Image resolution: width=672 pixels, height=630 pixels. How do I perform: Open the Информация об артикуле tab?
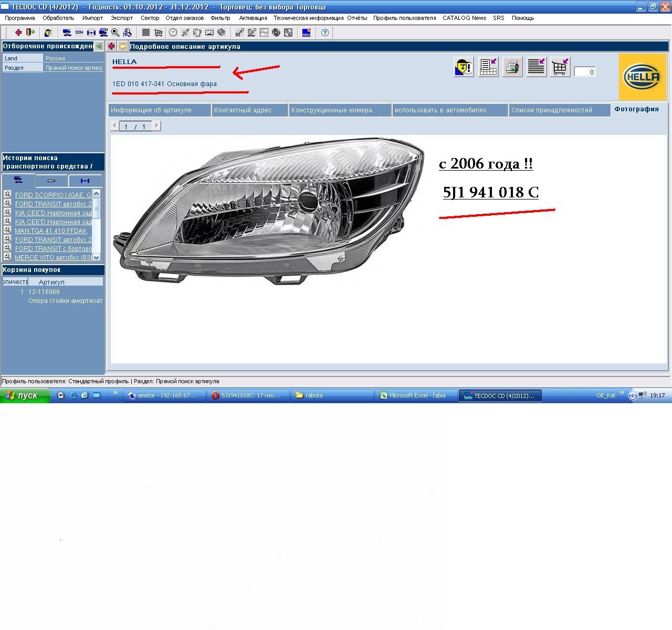pos(160,110)
